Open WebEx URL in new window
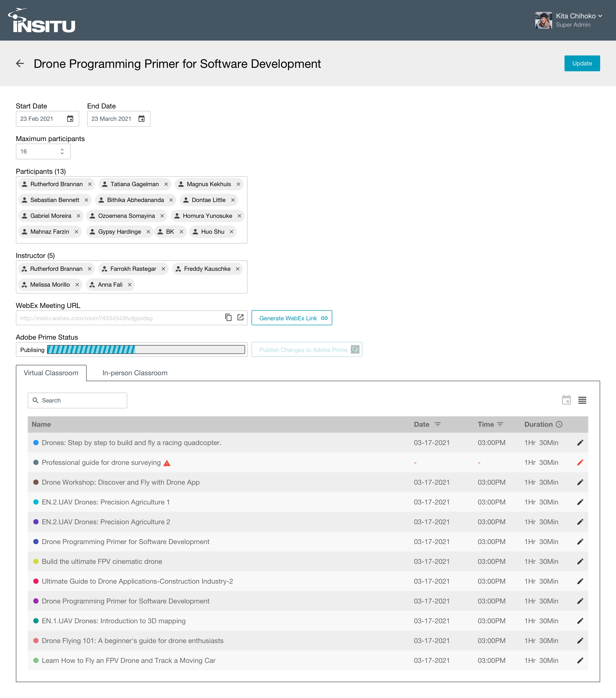The width and height of the screenshot is (616, 698). click(240, 317)
